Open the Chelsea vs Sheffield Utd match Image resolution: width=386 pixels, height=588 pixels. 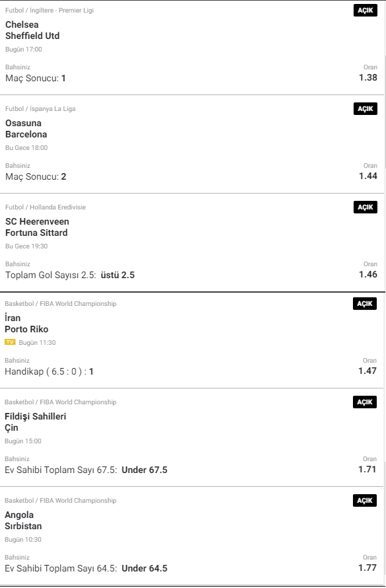(32, 30)
